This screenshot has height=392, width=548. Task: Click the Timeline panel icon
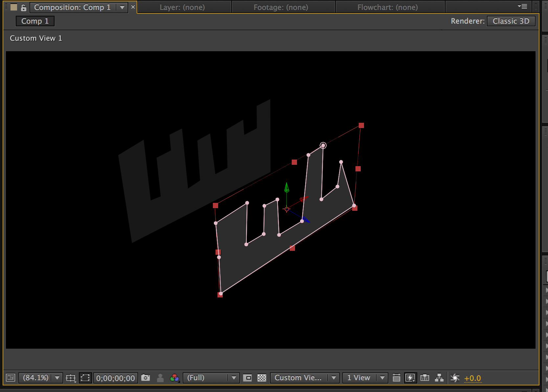pos(425,378)
